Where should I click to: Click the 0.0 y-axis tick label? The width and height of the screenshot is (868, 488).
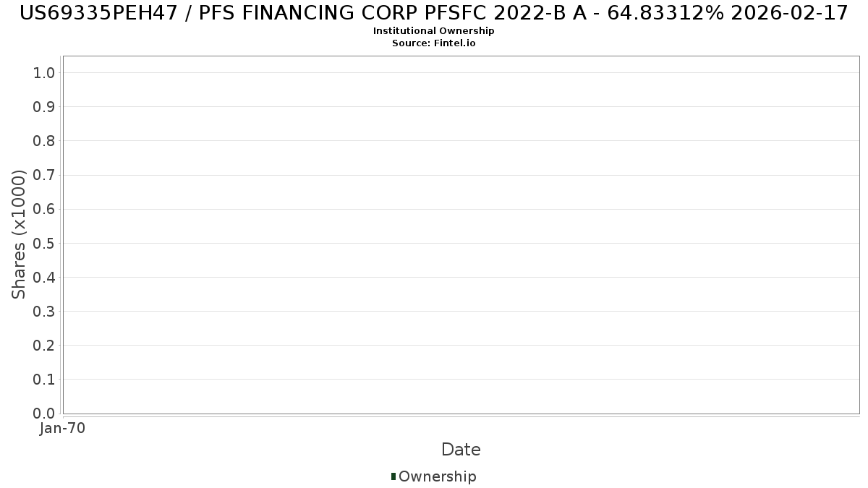coord(44,414)
